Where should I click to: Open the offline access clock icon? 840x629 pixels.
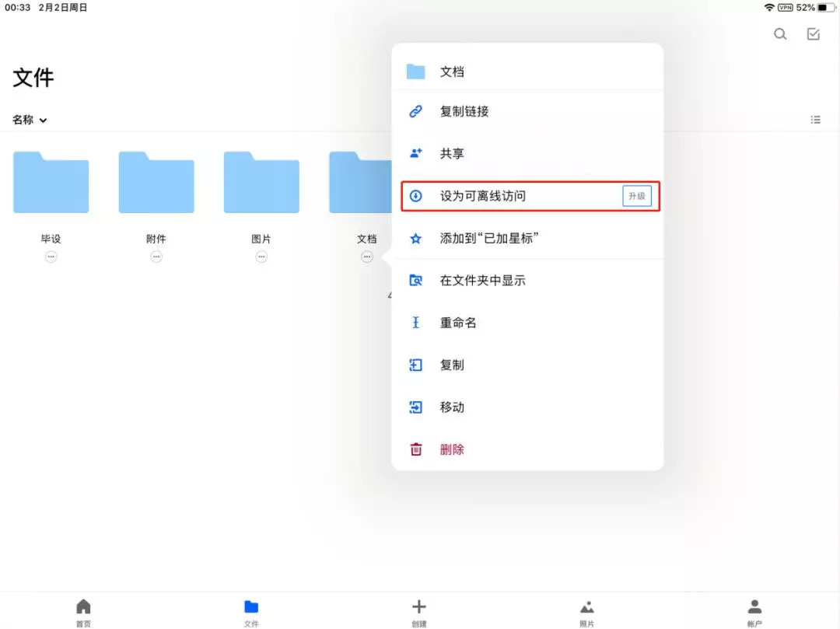point(415,196)
